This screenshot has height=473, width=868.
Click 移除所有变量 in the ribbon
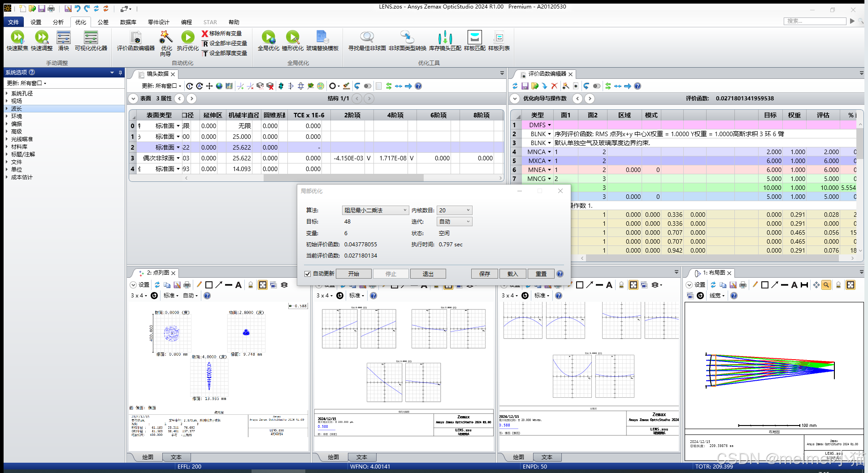point(221,34)
